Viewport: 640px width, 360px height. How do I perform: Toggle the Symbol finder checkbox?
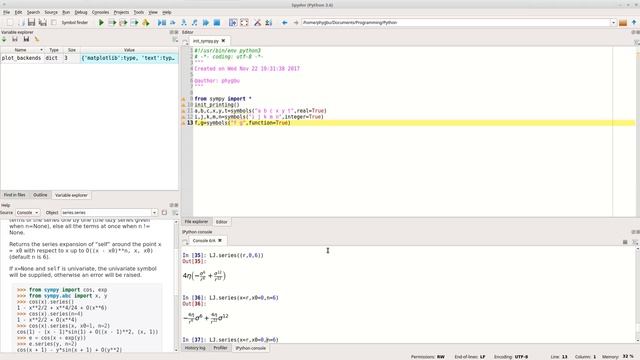click(54, 23)
